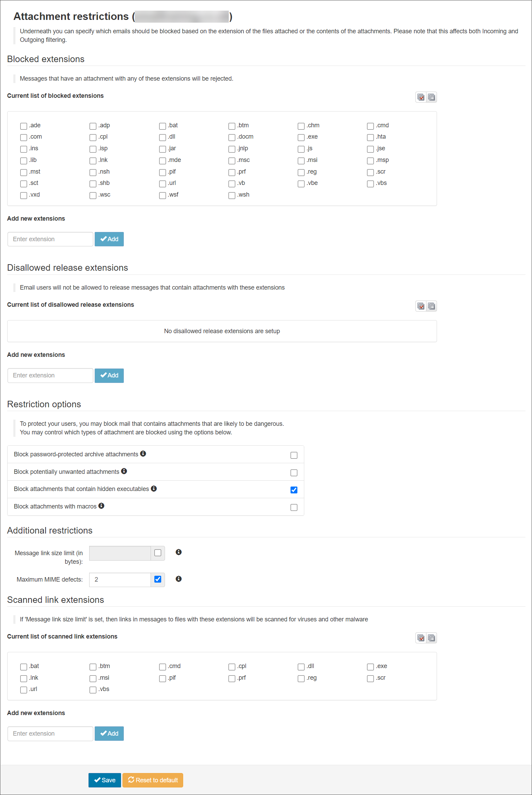Image resolution: width=532 pixels, height=795 pixels.
Task: Click Reset to default
Action: point(153,780)
